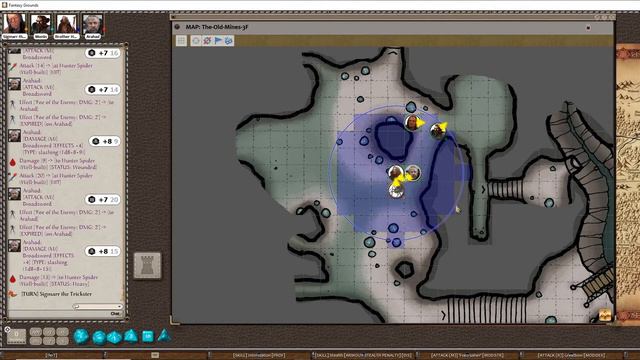Click the second hotkey slot with small icon
The image size is (640, 360).
pos(156,356)
